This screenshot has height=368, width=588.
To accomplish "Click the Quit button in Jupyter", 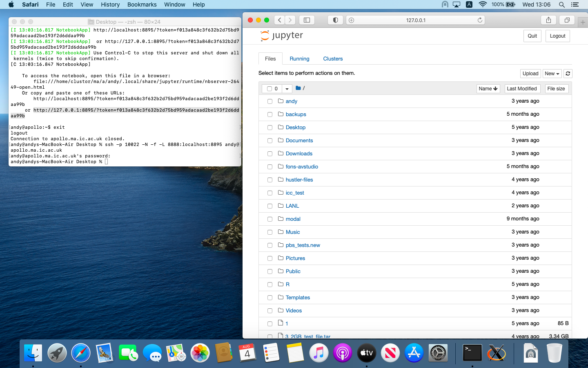I will click(532, 36).
